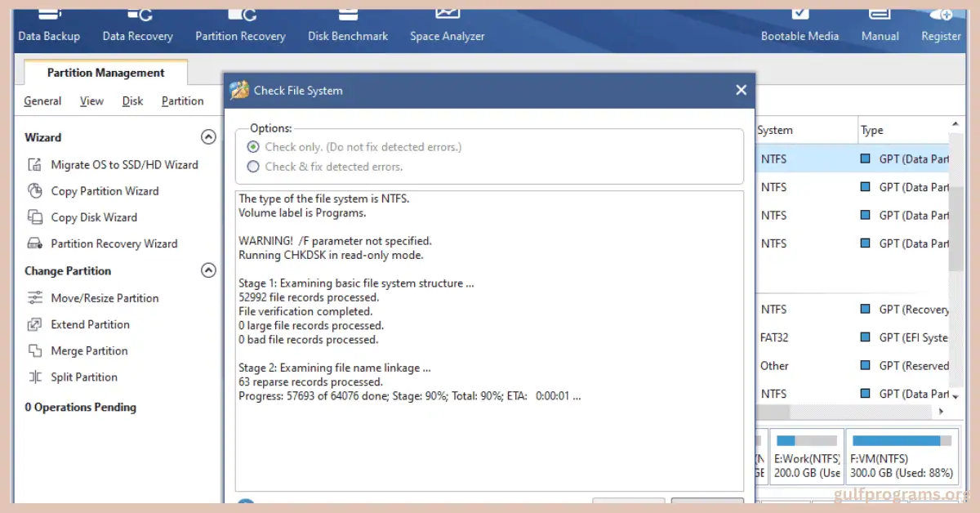Viewport: 980px width, 513px height.
Task: Open the Manual
Action: (x=880, y=25)
